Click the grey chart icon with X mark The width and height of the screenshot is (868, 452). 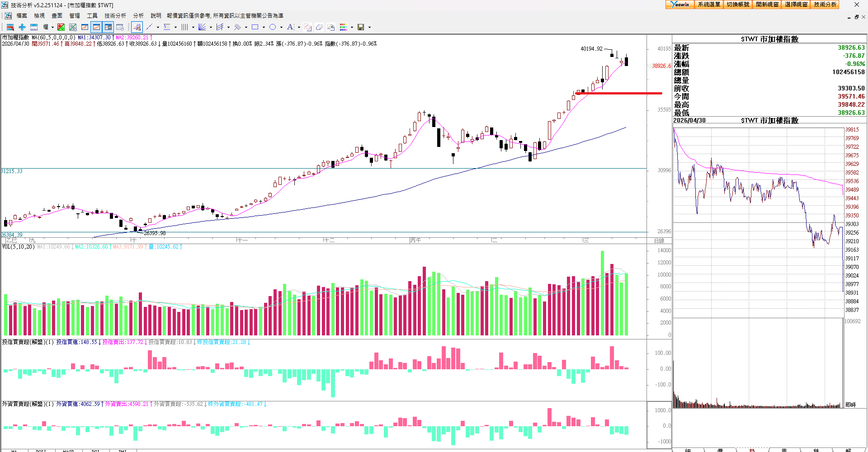coord(73,27)
